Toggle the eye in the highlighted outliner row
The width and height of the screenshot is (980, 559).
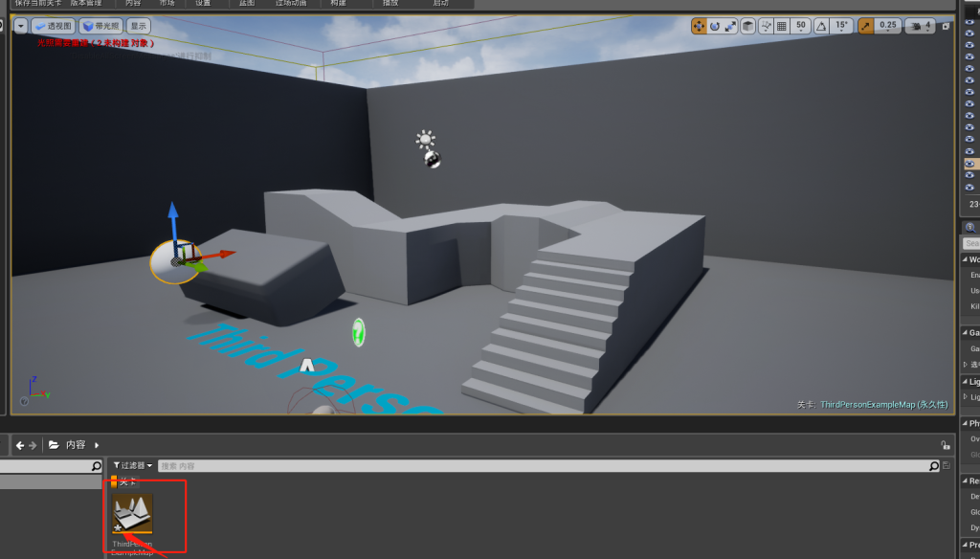(969, 164)
